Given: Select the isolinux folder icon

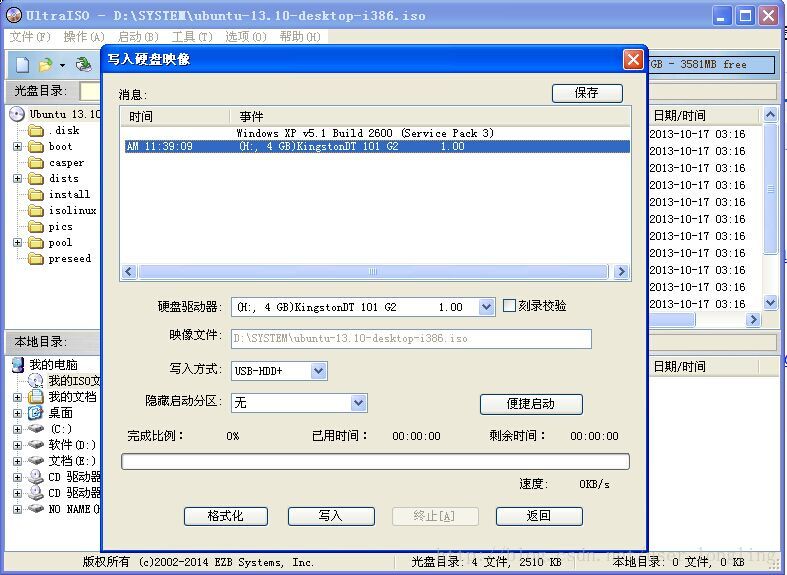Looking at the screenshot, I should click(36, 211).
